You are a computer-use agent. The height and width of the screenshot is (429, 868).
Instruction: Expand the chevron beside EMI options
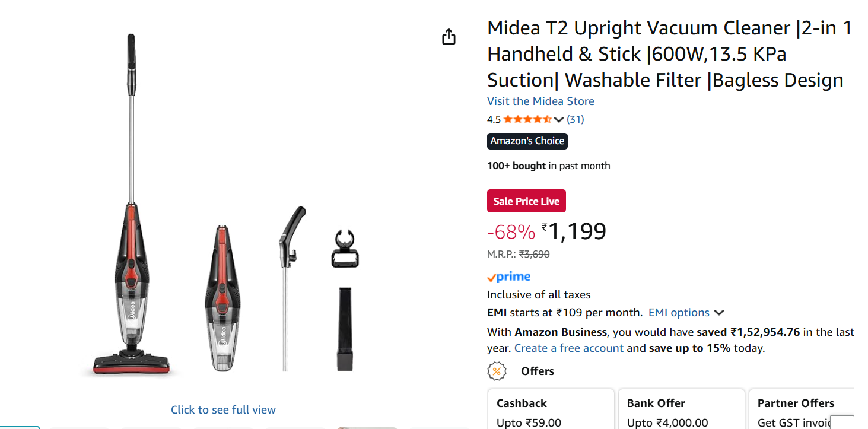coord(719,313)
